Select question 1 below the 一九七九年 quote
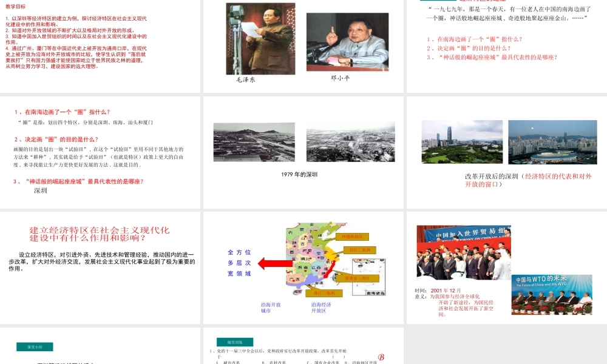The image size is (607, 364). click(475, 39)
